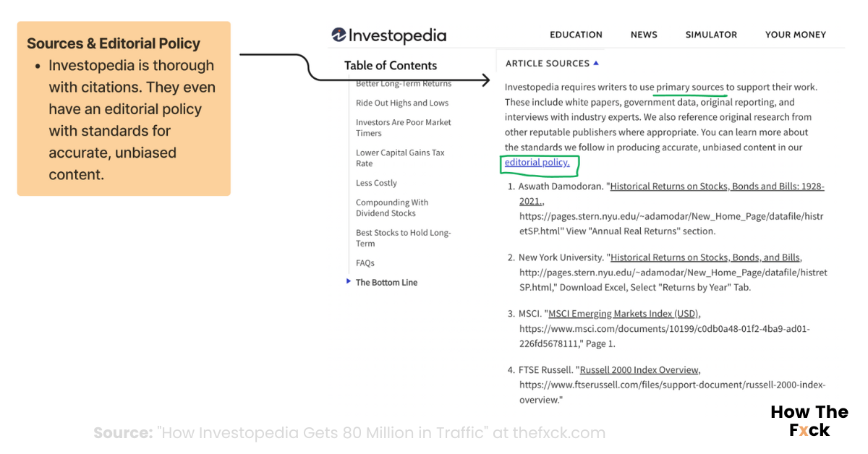Open Historical Returns on Stocks 1928-2021 link
This screenshot has height=454, width=868.
717,187
